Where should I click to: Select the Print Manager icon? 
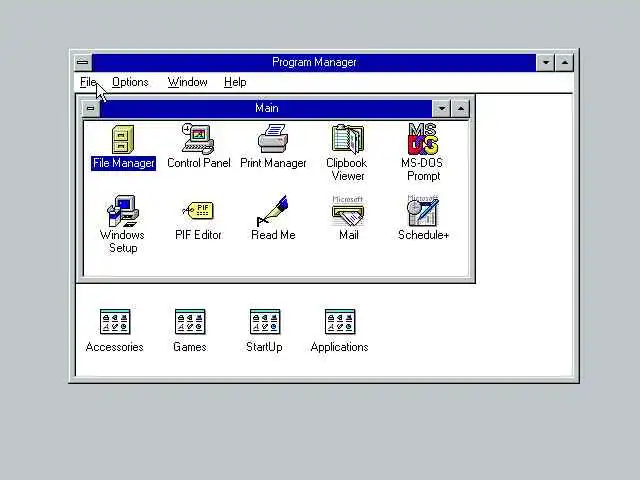(x=273, y=138)
